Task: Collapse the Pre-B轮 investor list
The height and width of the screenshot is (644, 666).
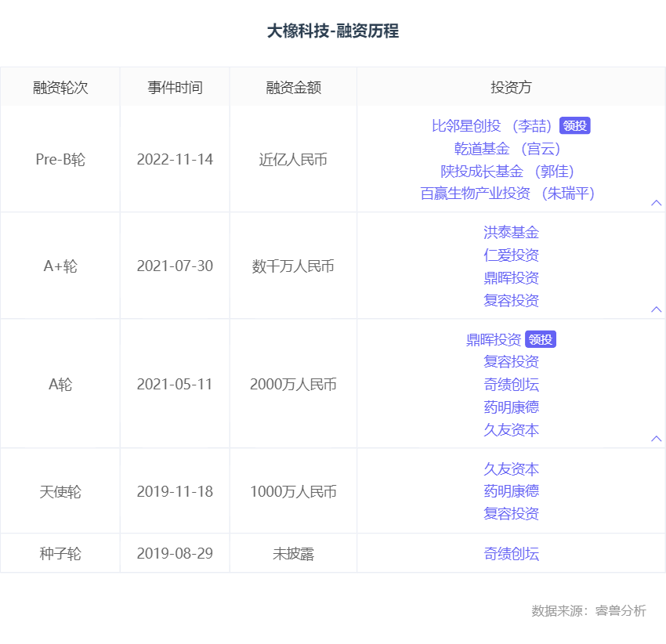Action: pos(657,203)
